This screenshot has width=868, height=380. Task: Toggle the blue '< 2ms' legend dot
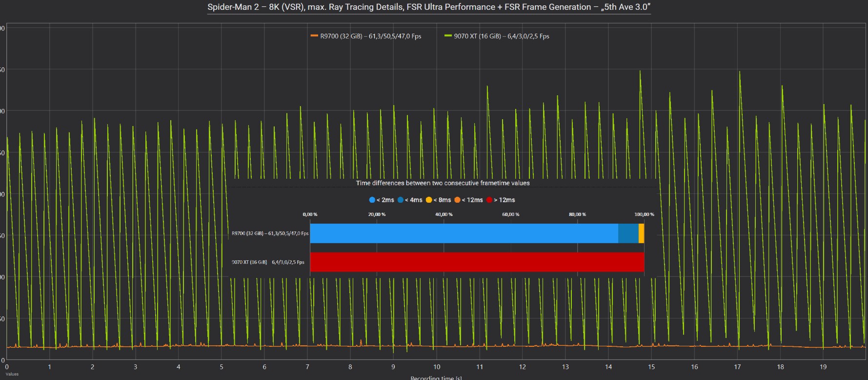click(x=372, y=200)
